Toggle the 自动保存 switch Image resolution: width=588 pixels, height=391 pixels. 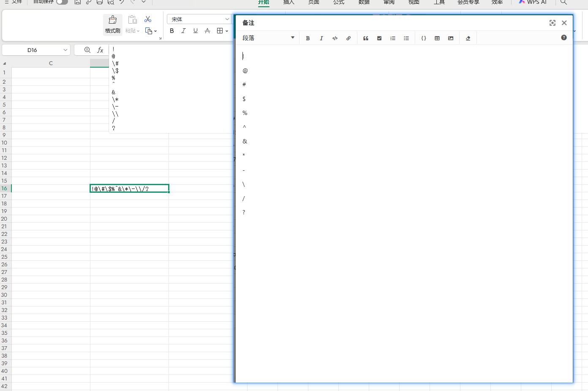[x=62, y=2]
